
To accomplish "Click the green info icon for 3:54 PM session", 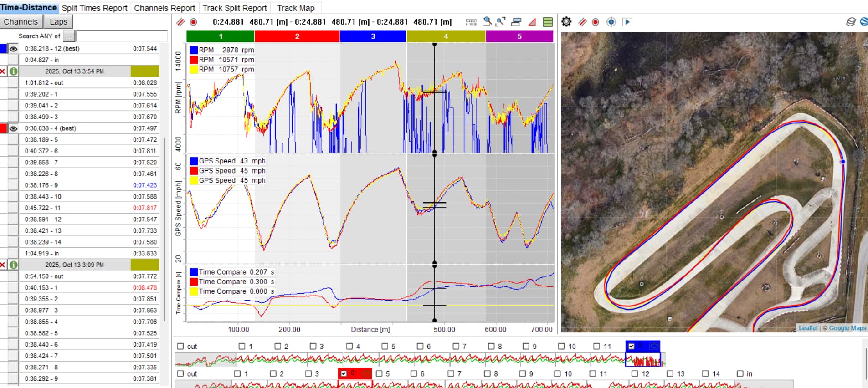I will tap(14, 71).
